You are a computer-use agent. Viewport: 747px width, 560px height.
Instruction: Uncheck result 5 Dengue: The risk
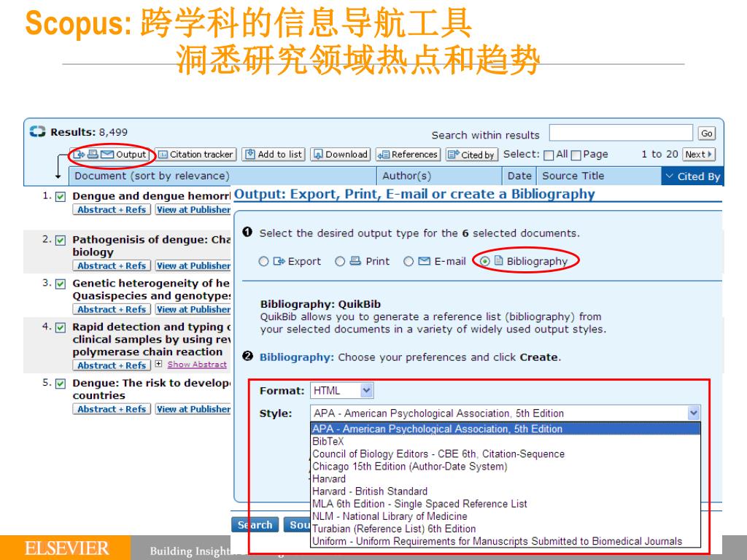61,384
